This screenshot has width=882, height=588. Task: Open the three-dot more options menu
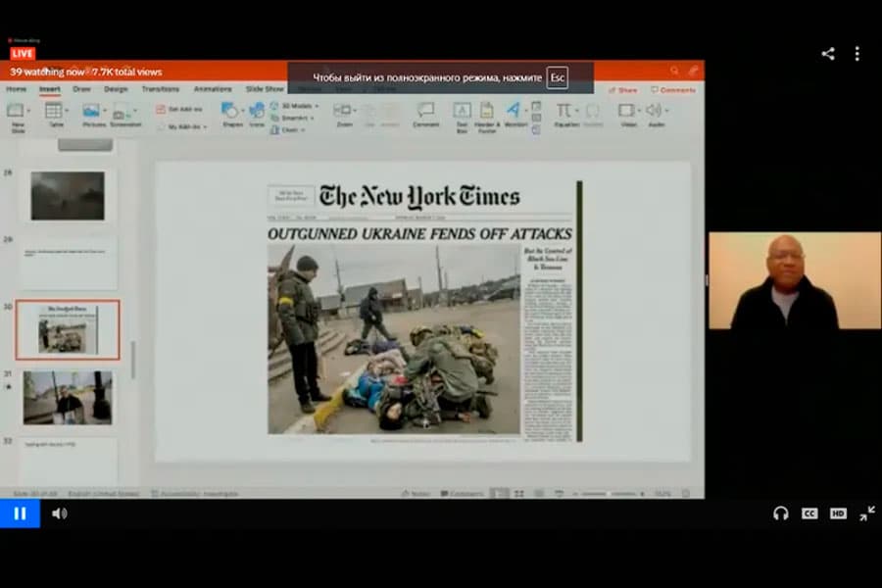pos(857,54)
